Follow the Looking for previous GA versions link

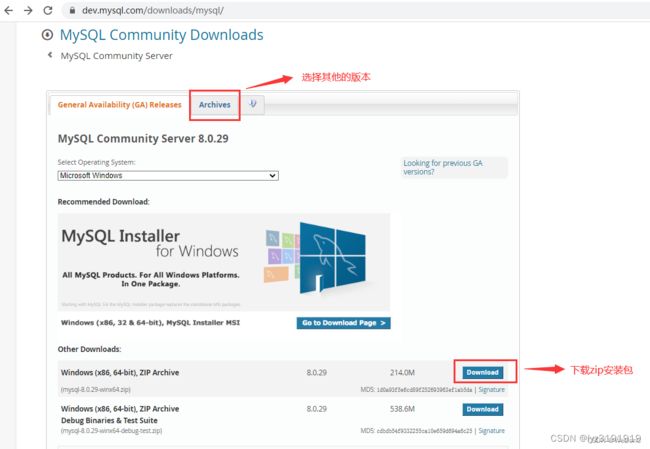tap(443, 167)
